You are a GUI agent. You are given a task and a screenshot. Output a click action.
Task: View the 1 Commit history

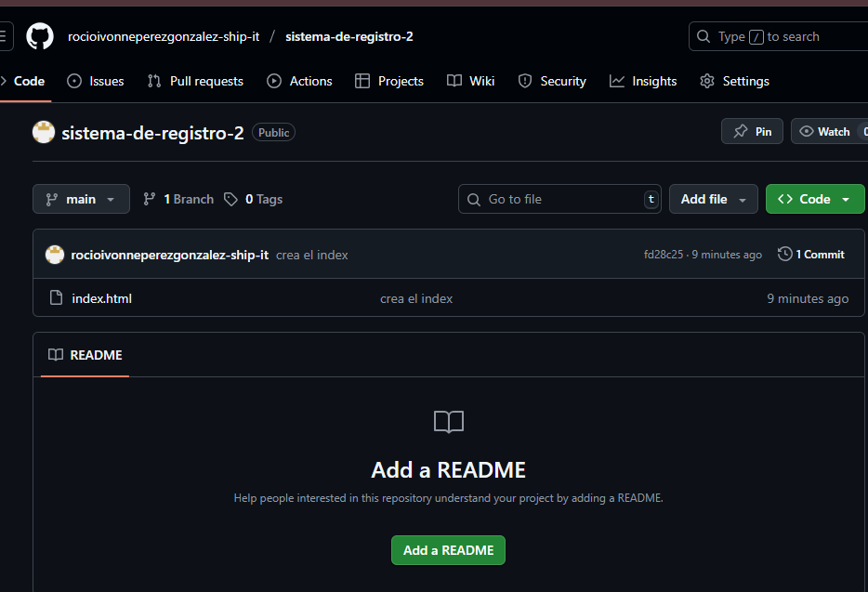coord(811,255)
